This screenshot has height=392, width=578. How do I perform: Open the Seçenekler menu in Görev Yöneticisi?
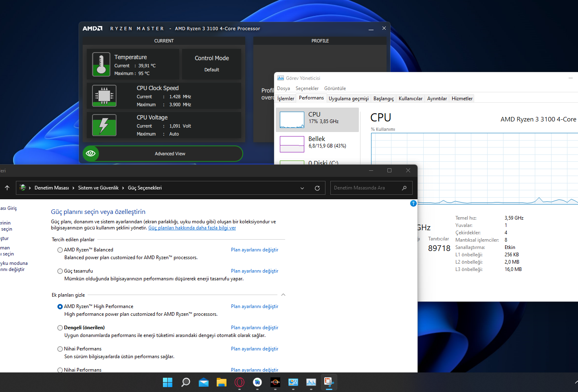tap(307, 88)
